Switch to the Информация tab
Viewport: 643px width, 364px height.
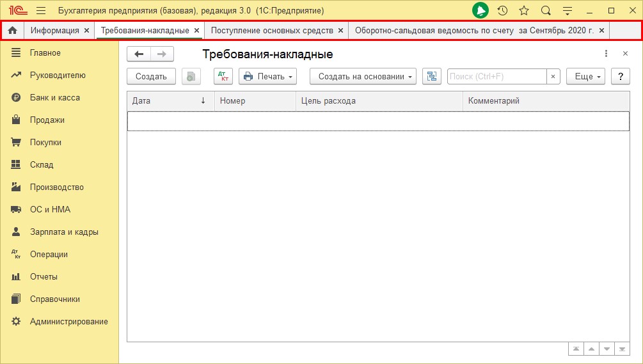(x=54, y=30)
